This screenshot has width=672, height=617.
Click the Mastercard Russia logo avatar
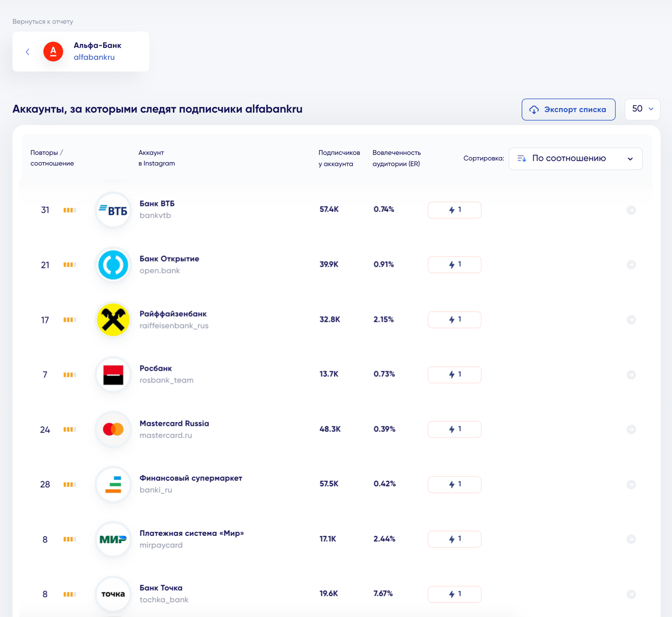pyautogui.click(x=113, y=429)
